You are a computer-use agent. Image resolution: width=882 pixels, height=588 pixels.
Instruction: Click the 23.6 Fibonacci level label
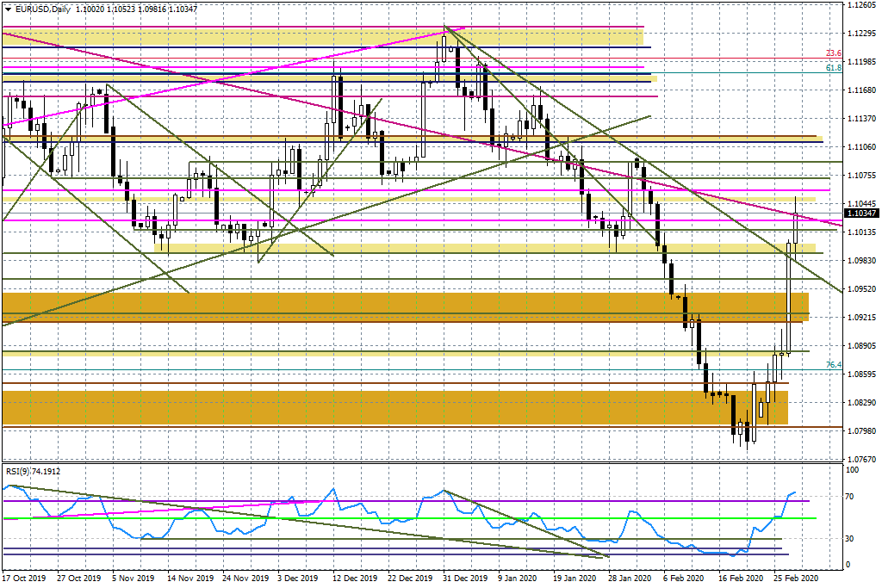click(834, 53)
